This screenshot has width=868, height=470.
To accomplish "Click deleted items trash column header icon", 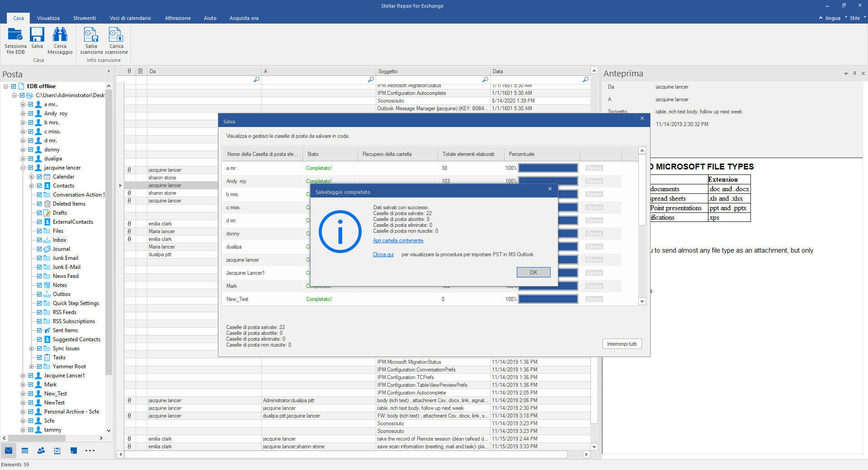I will [x=141, y=71].
